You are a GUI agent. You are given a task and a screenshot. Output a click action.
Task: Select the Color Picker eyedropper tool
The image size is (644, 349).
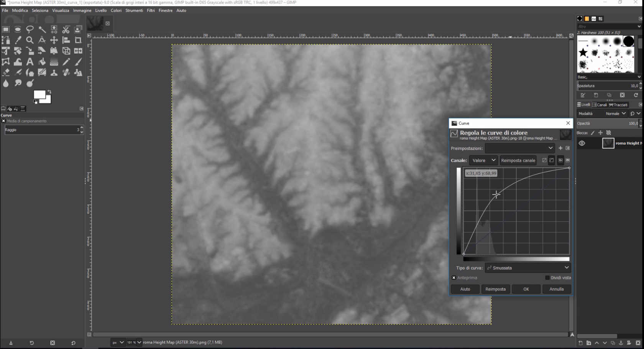tap(18, 40)
